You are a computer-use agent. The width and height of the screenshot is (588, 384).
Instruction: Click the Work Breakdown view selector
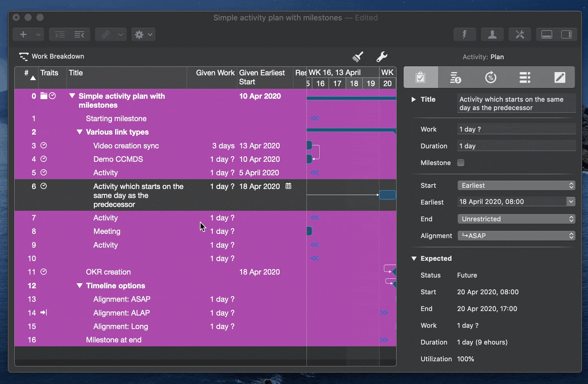(51, 56)
